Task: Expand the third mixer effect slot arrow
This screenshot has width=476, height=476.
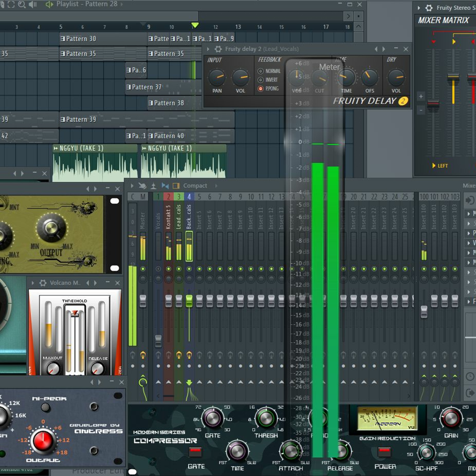Action: click(x=469, y=233)
